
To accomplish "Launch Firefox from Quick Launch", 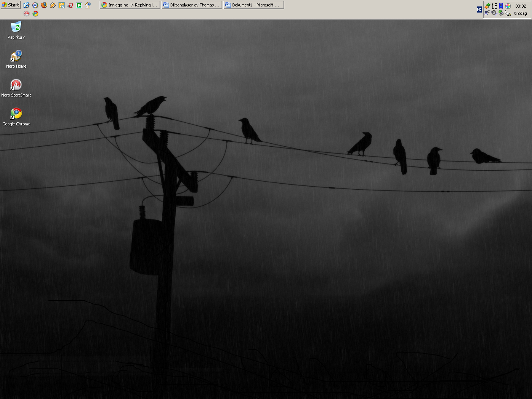I will (x=44, y=5).
